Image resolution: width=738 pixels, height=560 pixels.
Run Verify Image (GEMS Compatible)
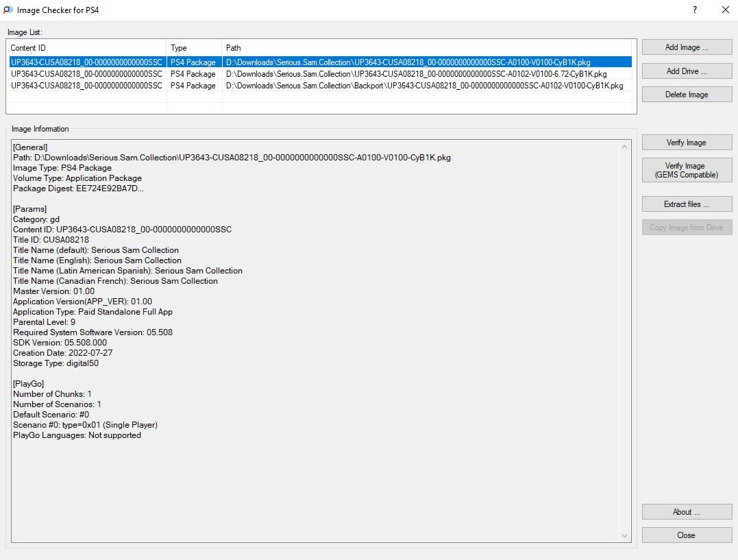click(x=687, y=170)
